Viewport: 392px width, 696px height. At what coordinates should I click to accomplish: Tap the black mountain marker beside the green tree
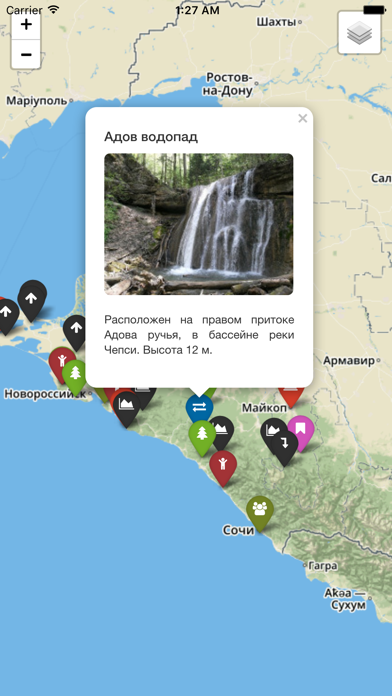[x=223, y=432]
